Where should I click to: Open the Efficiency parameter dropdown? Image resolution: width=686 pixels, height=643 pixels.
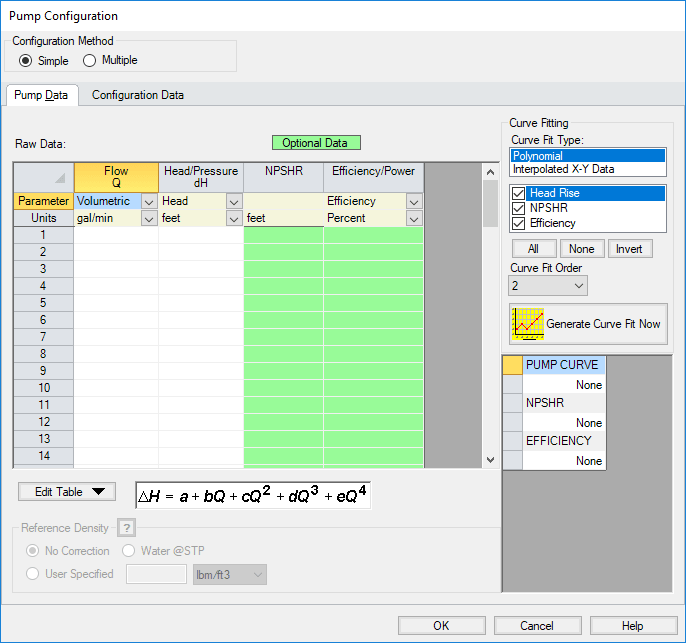(414, 202)
